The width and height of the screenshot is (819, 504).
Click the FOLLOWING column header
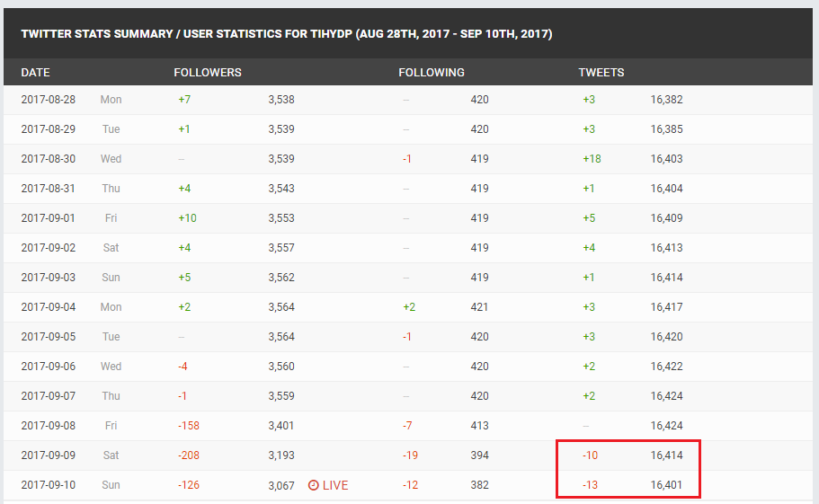[x=432, y=73]
